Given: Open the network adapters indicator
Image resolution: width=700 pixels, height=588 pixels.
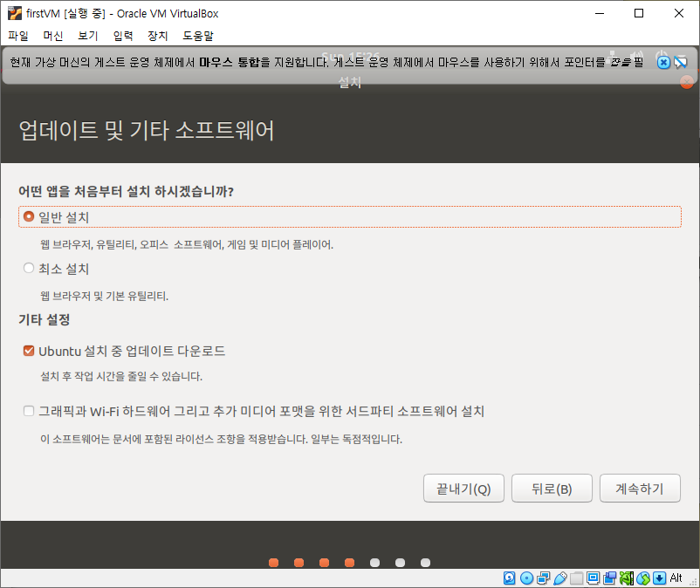Looking at the screenshot, I should (x=543, y=578).
